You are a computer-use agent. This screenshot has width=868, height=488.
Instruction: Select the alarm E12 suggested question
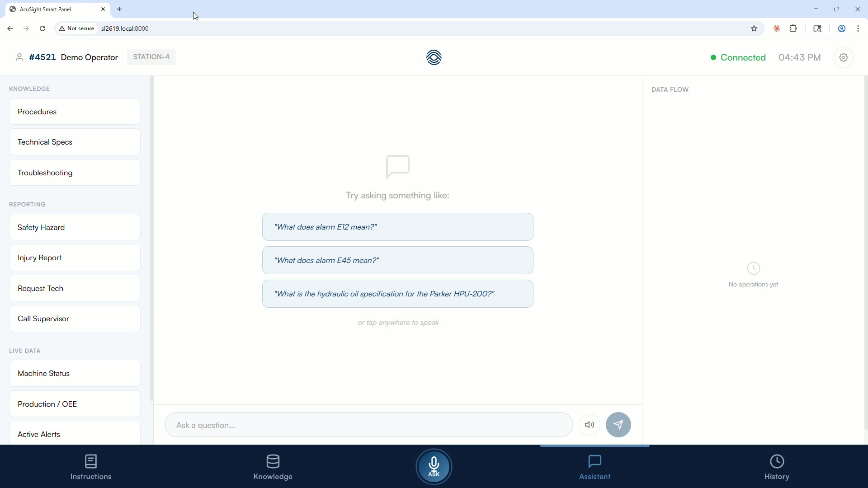point(398,227)
